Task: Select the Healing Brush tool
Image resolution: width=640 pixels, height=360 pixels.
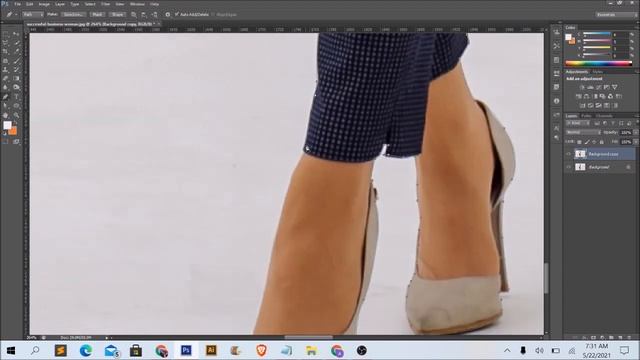Action: [x=5, y=61]
